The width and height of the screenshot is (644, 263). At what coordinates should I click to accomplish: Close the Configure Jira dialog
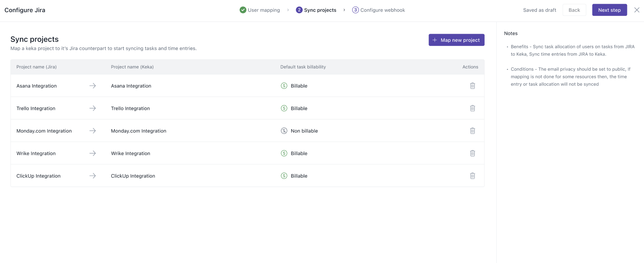pos(637,10)
